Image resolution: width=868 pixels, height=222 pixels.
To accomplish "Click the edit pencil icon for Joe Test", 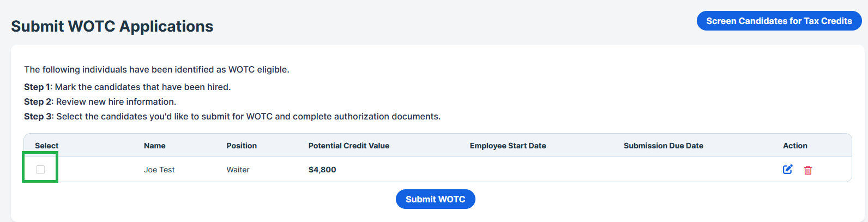I will [x=787, y=170].
